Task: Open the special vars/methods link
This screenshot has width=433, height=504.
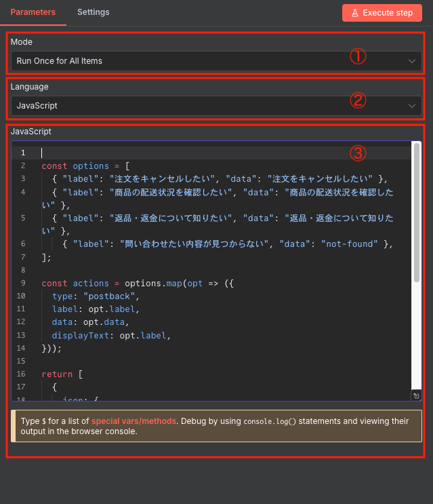Action: 133,421
